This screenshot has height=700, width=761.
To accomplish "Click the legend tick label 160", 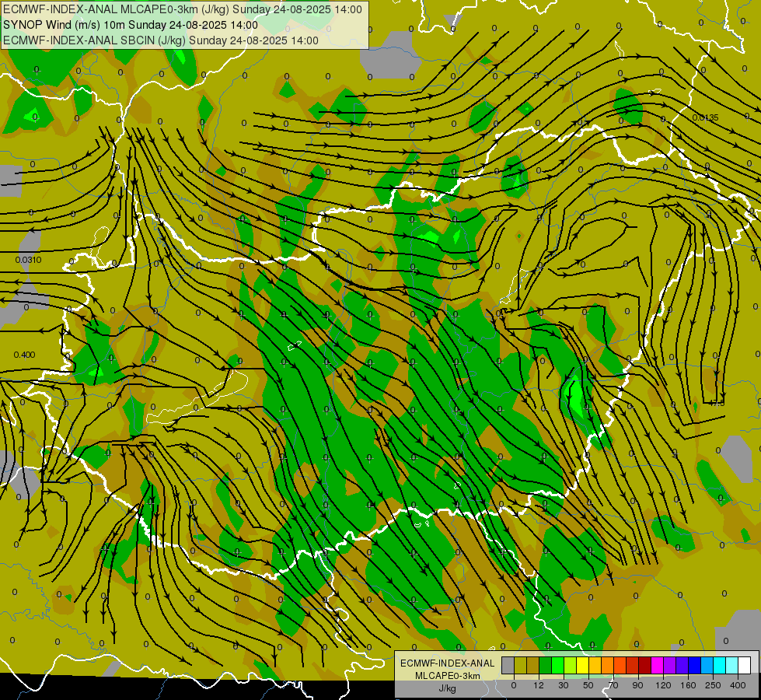I will click(x=688, y=685).
